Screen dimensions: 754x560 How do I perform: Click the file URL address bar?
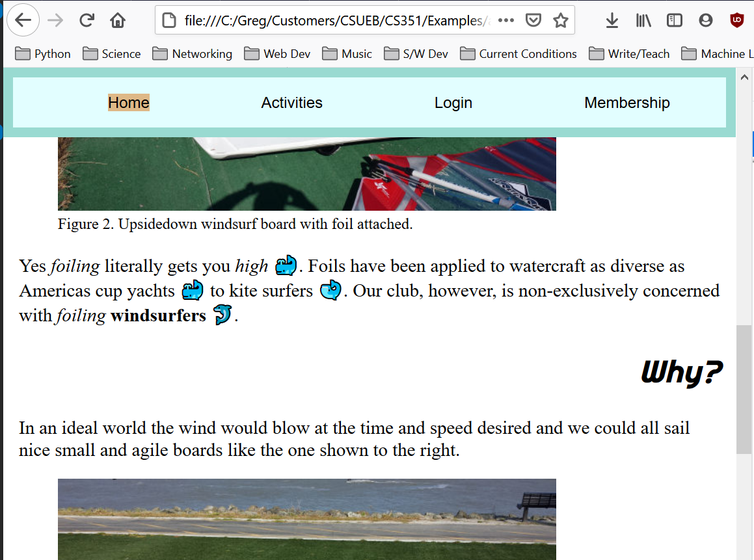tap(332, 20)
